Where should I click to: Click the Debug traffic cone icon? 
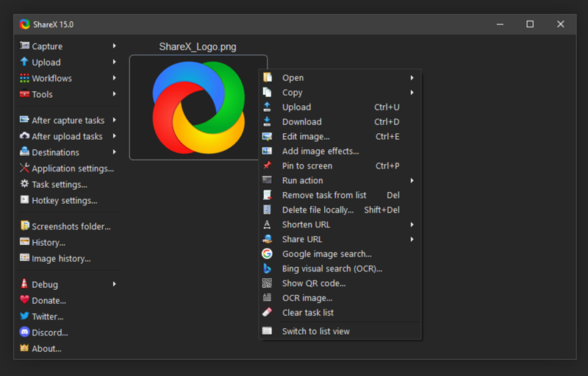click(24, 284)
